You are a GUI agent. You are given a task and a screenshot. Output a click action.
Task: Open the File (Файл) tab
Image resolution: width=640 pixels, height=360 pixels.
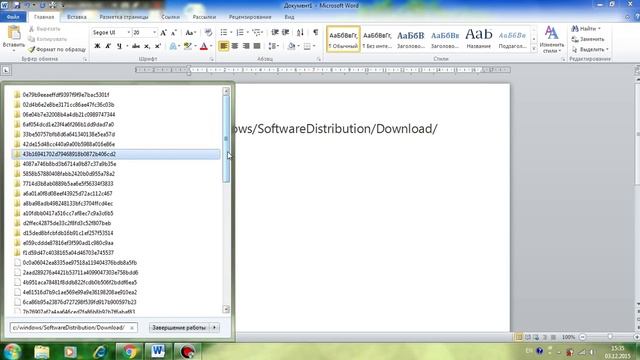point(13,17)
